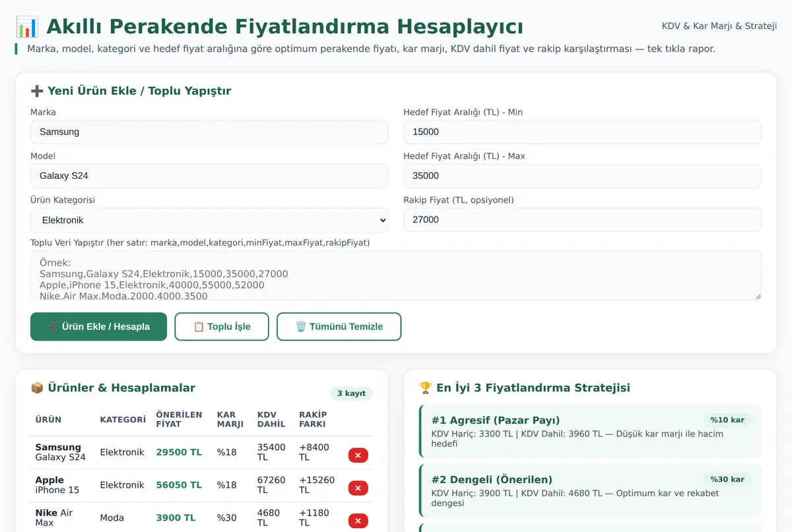The image size is (792, 532).
Task: Click the %30 kar strategy badge
Action: coord(727,479)
